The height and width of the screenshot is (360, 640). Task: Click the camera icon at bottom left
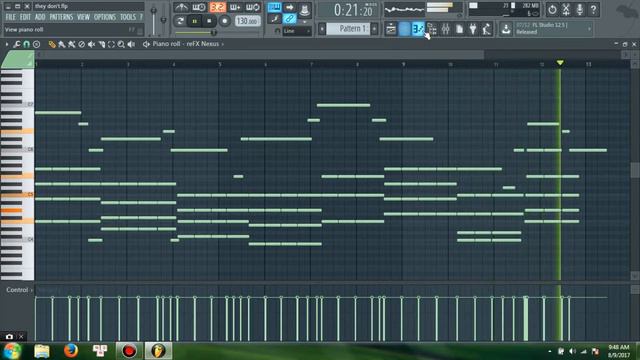click(x=9, y=337)
